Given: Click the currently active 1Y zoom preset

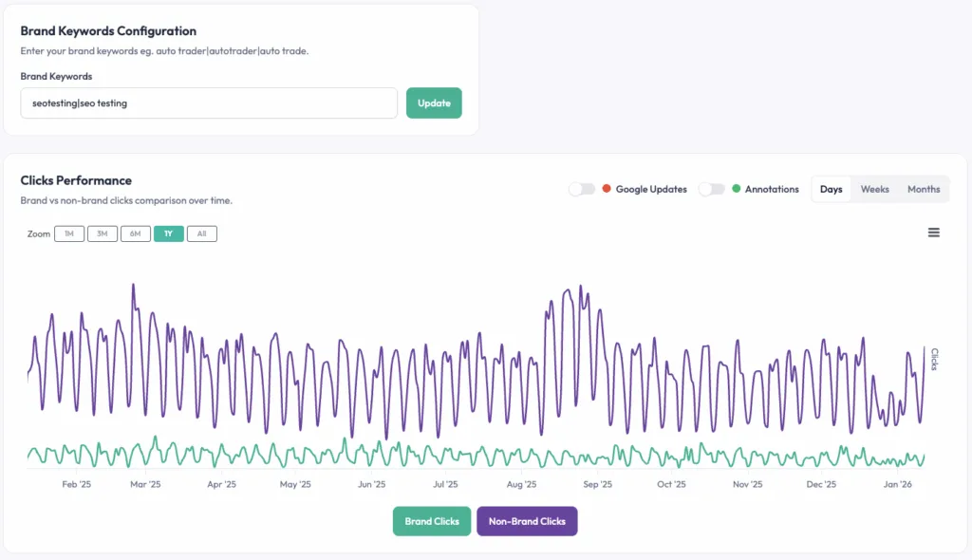Looking at the screenshot, I should pyautogui.click(x=168, y=233).
